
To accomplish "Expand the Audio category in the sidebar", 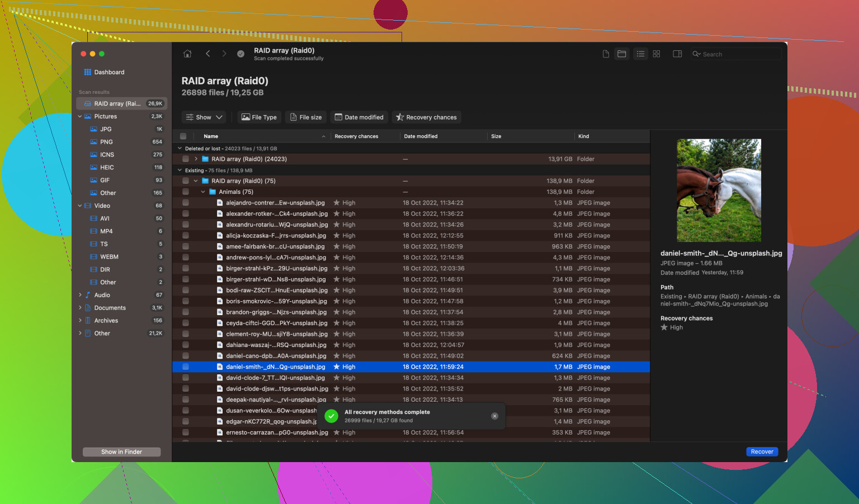I will coord(80,295).
